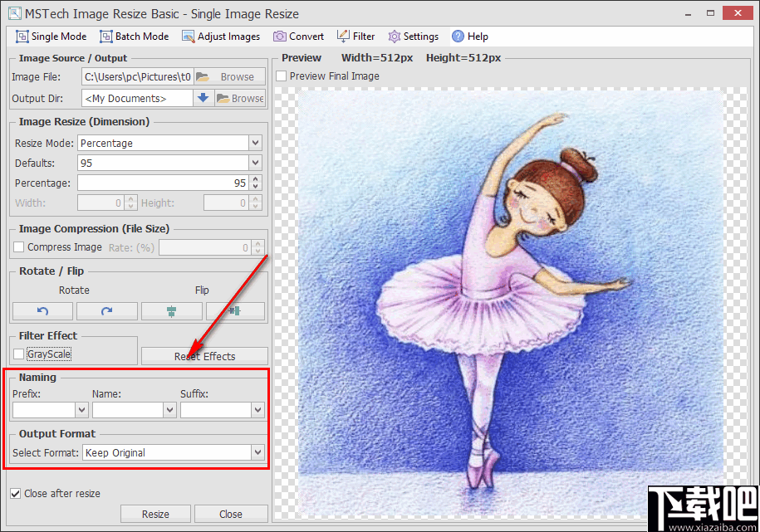Click the Resize button
The image size is (760, 532).
point(155,514)
